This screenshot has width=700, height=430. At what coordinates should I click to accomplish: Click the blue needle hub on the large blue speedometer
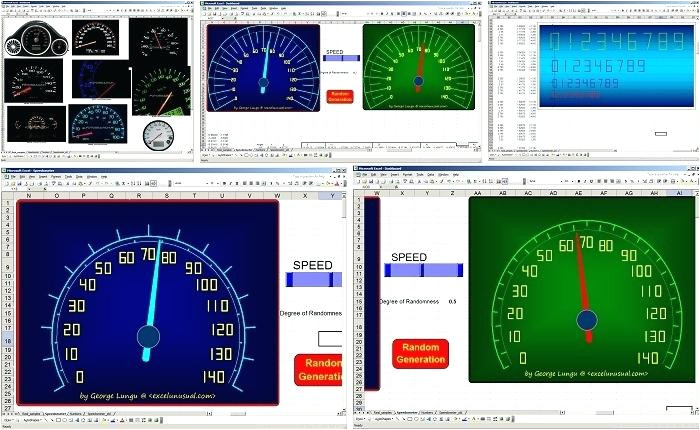point(148,335)
